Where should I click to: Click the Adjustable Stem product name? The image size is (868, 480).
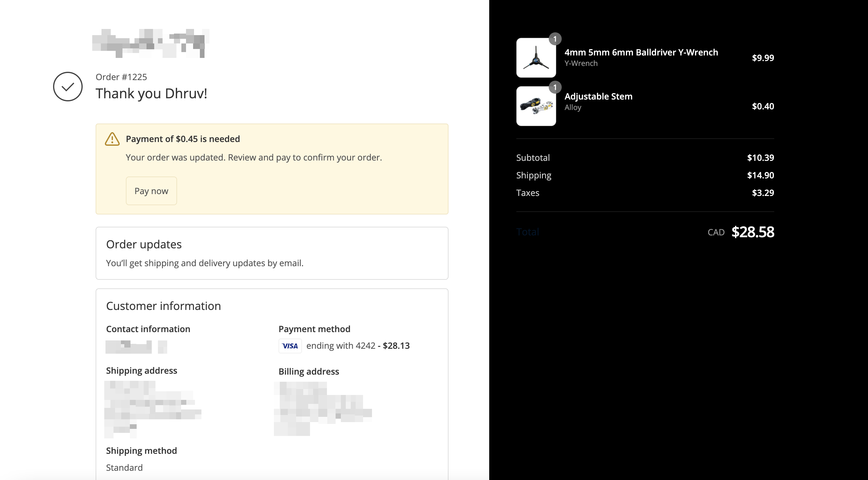click(x=598, y=96)
